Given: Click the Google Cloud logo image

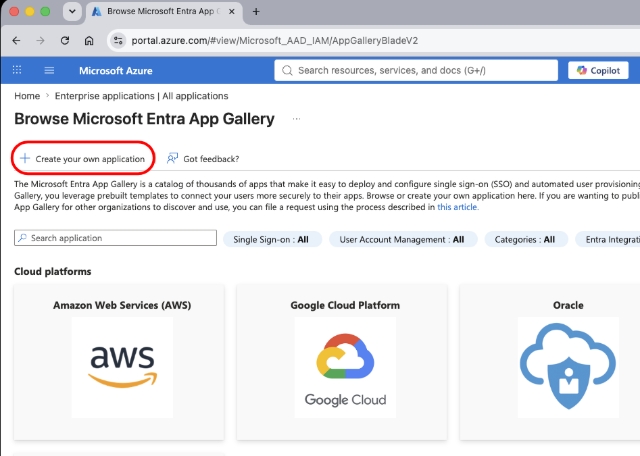Looking at the screenshot, I should 345,367.
